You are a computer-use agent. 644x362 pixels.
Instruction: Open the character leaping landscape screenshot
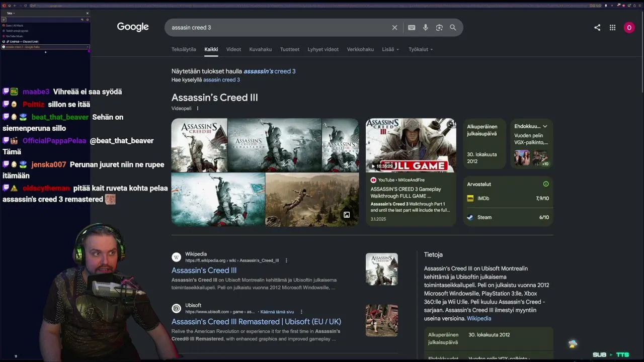click(312, 200)
